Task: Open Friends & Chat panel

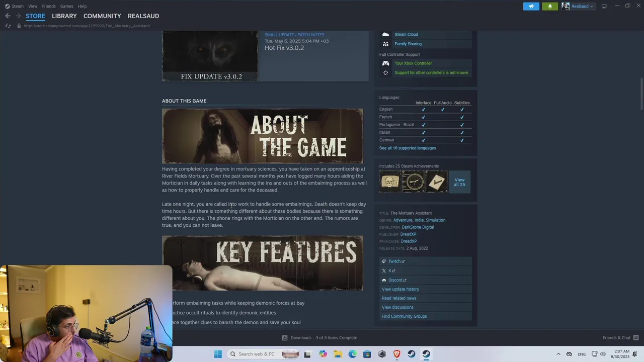Action: click(620, 338)
